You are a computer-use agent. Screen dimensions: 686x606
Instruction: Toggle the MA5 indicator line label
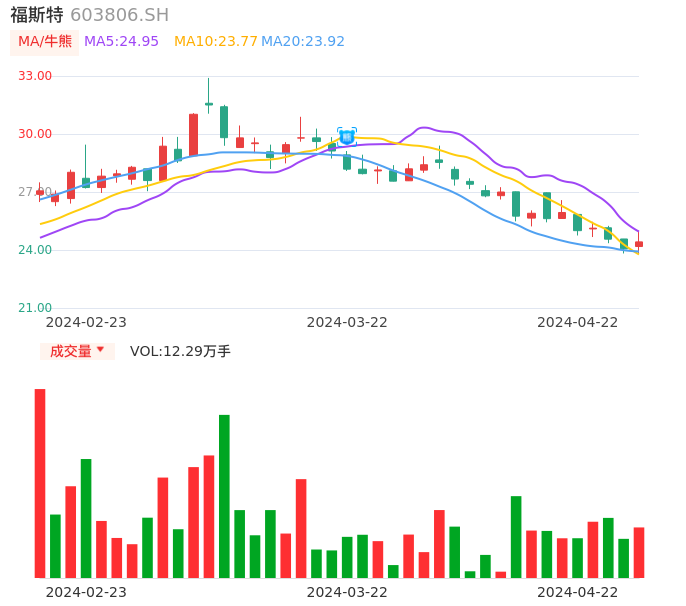pos(121,41)
